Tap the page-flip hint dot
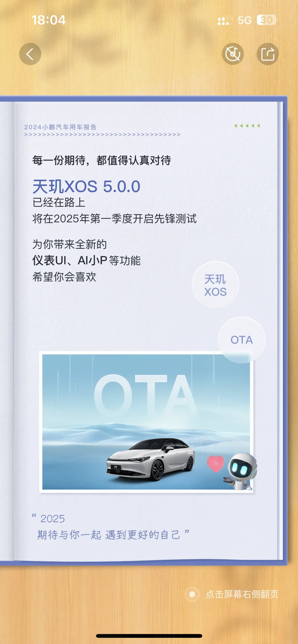Image resolution: width=298 pixels, height=644 pixels. coord(192,594)
